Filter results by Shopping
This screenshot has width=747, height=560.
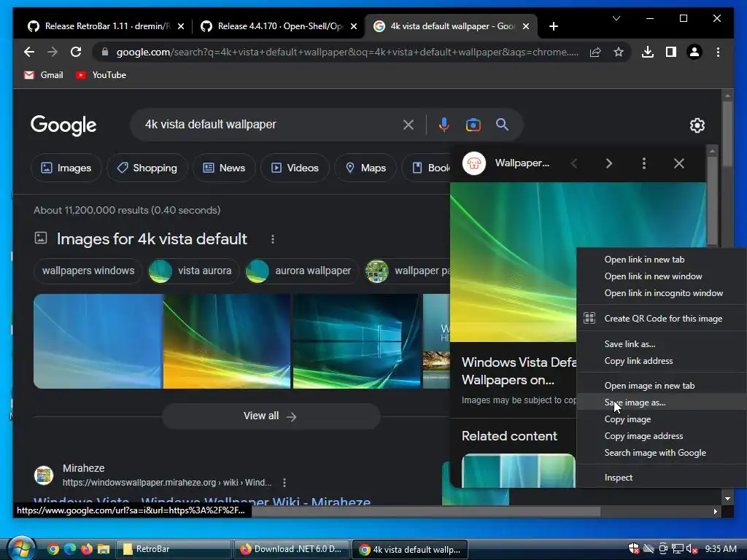pos(147,168)
